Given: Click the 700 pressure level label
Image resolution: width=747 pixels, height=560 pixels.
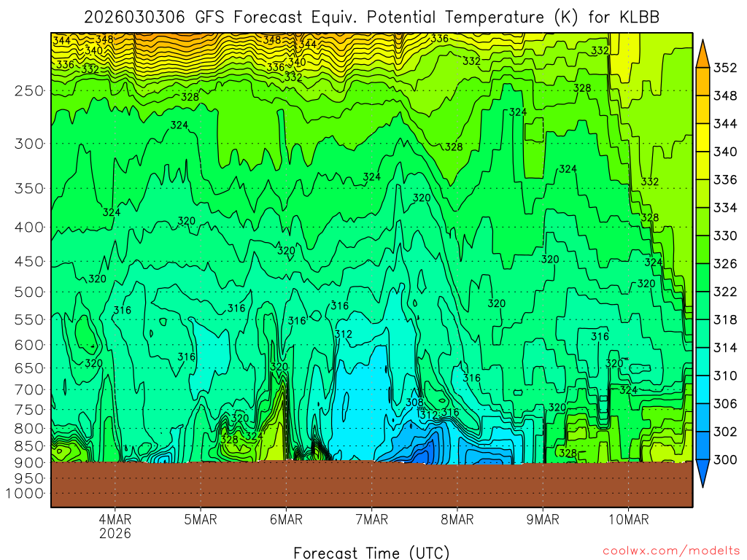Looking at the screenshot, I should (x=29, y=389).
